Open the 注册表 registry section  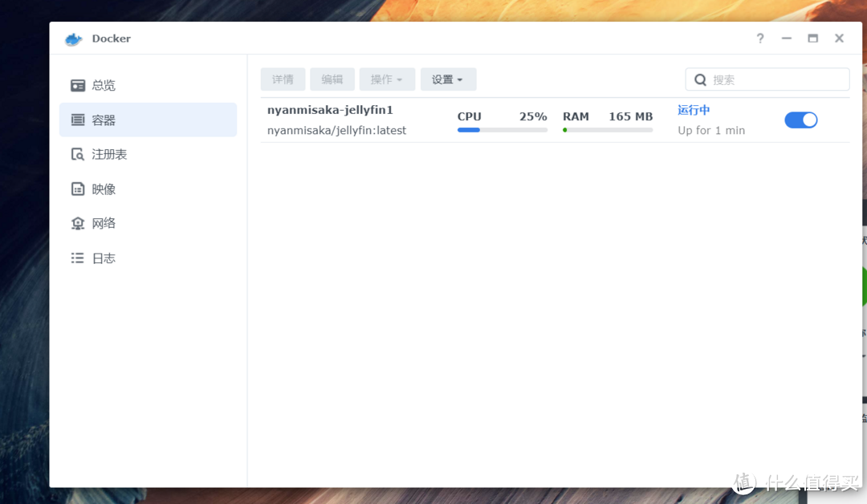[x=149, y=154]
